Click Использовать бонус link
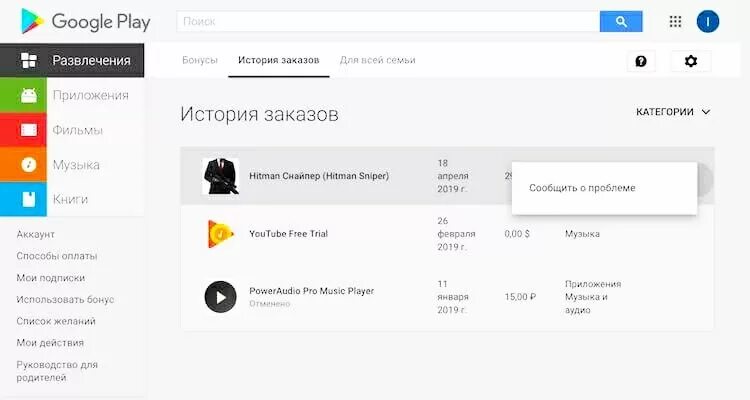 pyautogui.click(x=65, y=300)
